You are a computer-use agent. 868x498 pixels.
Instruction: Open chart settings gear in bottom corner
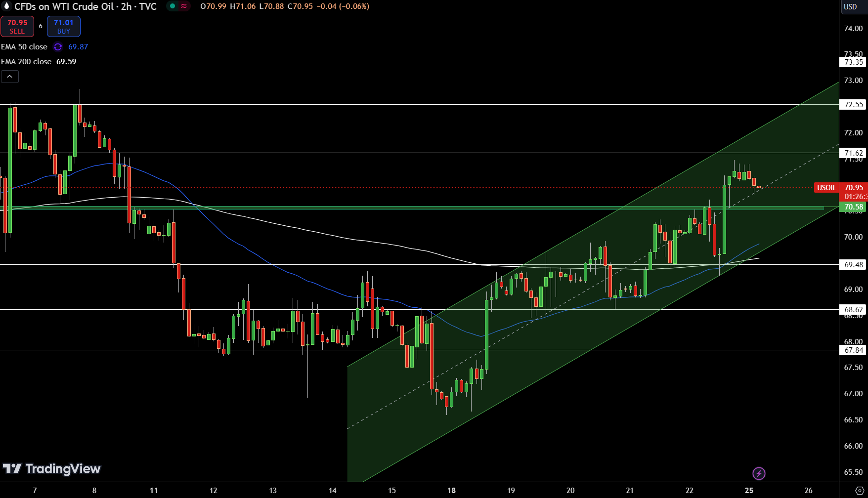coord(859,491)
